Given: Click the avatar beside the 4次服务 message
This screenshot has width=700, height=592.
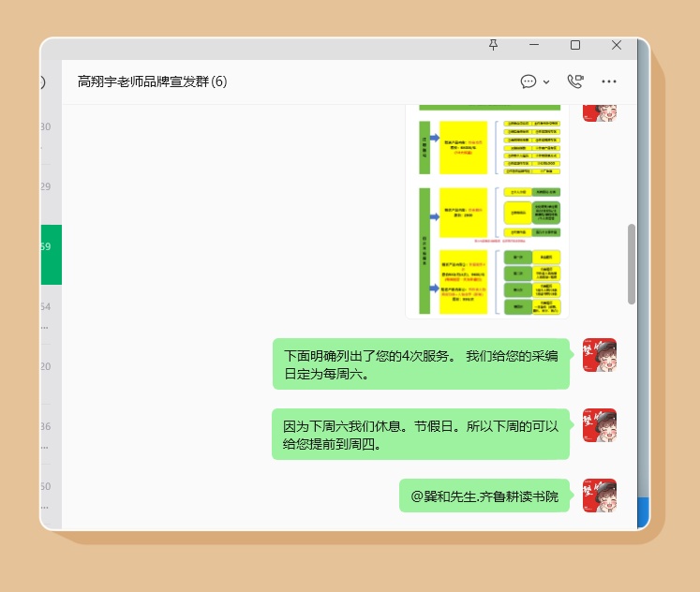Looking at the screenshot, I should [599, 355].
